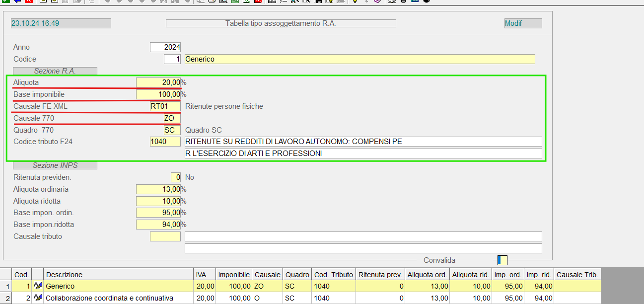Click the blue back arrow icon
644x304 pixels.
(17, 1)
